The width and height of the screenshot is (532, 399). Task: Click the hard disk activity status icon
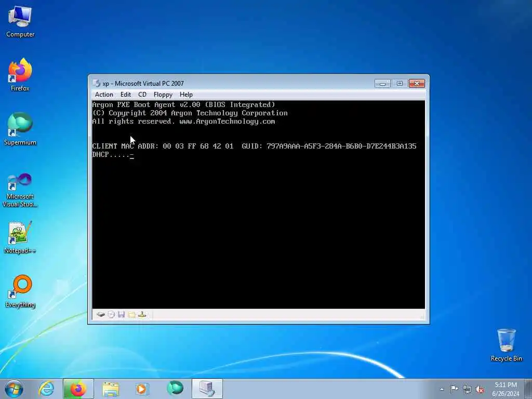tap(101, 314)
